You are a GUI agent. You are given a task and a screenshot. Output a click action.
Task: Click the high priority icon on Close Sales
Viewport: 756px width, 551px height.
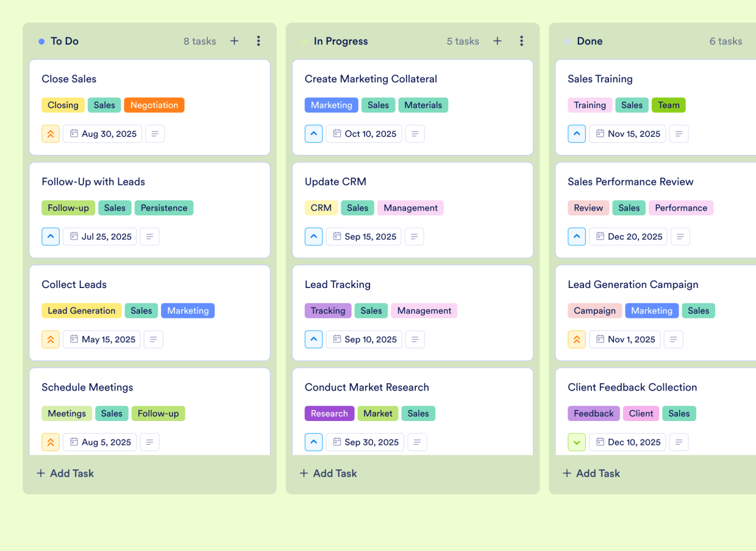(x=51, y=134)
